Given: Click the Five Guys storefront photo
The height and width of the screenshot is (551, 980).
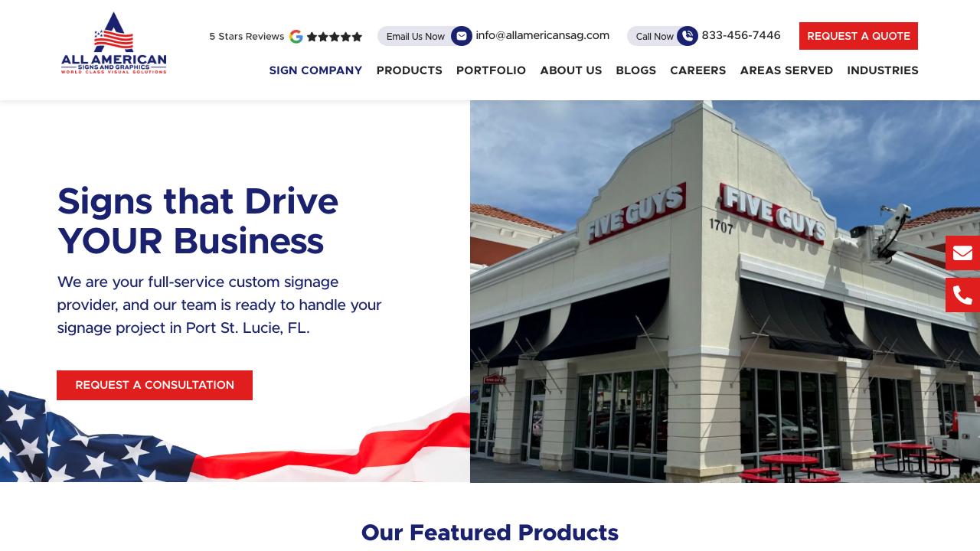Looking at the screenshot, I should coord(725,292).
